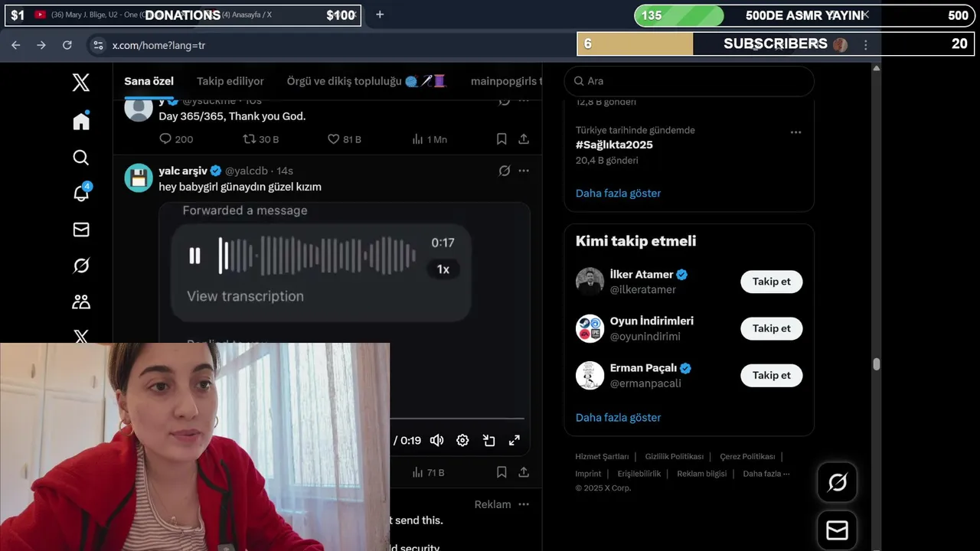
Task: Open the Chrome three-dot menu
Action: click(866, 45)
